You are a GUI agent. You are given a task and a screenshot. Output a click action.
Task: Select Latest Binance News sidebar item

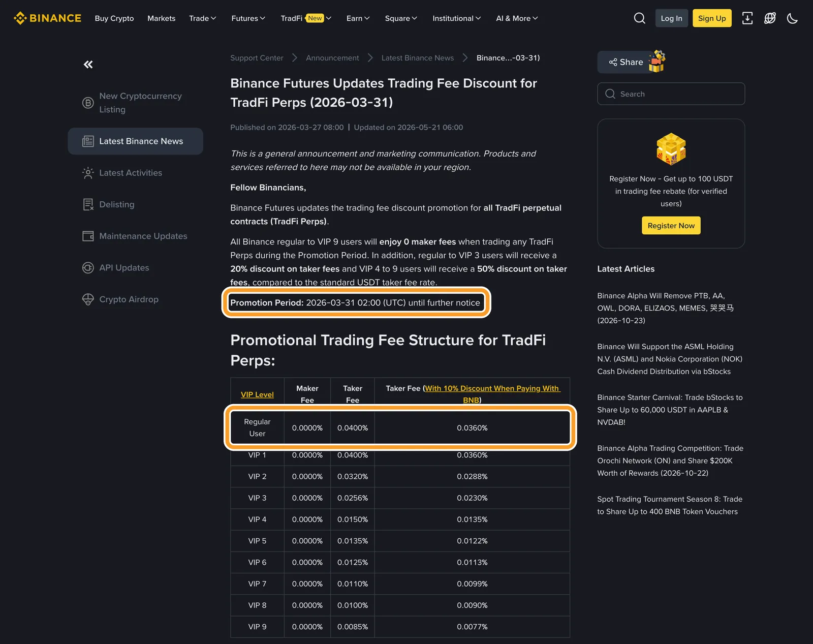pos(135,141)
